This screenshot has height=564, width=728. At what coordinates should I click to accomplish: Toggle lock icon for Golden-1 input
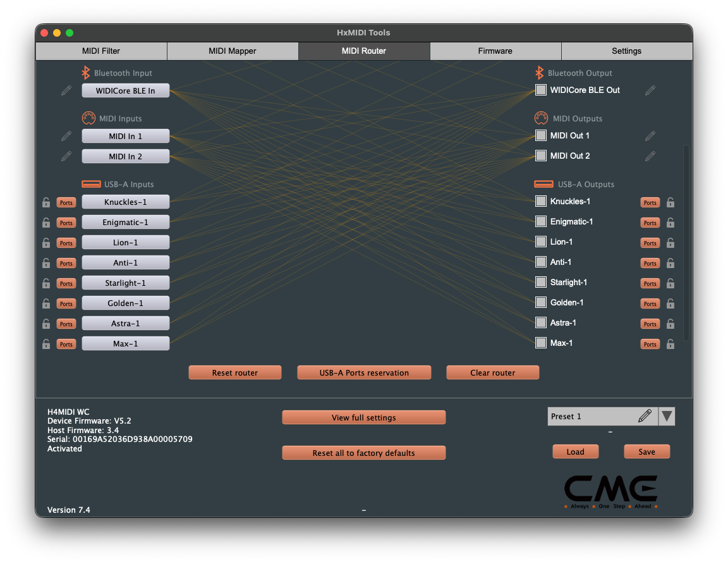[46, 303]
